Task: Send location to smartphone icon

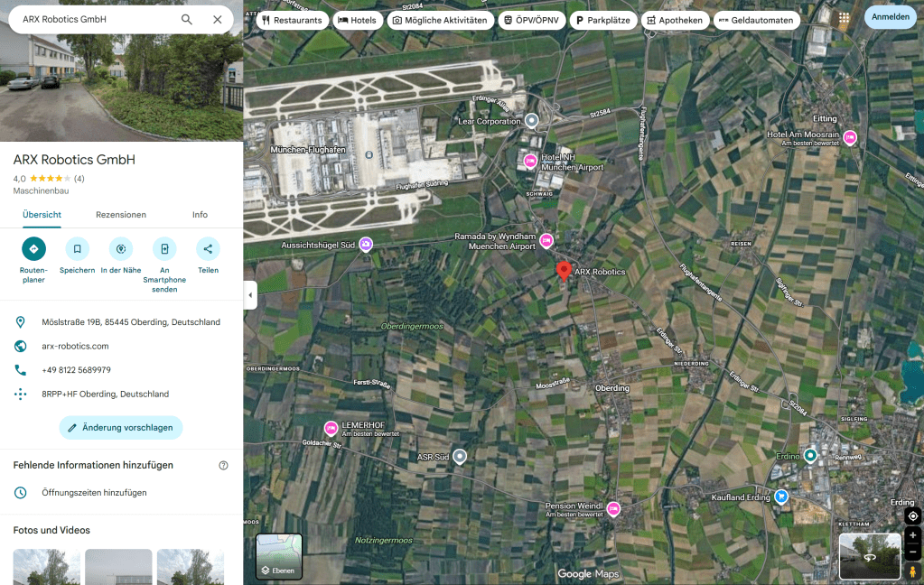Action: [163, 249]
